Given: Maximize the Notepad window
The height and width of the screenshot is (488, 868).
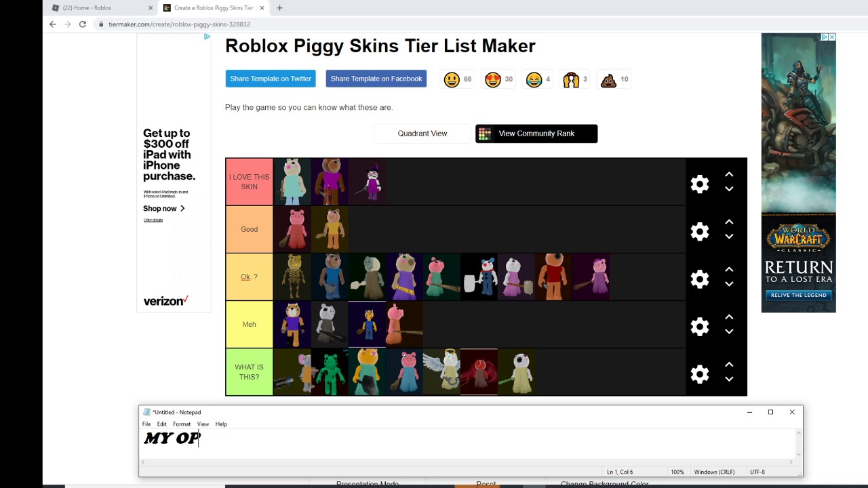Looking at the screenshot, I should point(770,412).
